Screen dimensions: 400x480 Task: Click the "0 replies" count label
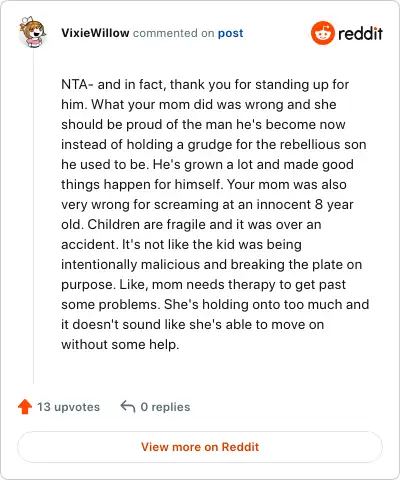click(x=165, y=407)
